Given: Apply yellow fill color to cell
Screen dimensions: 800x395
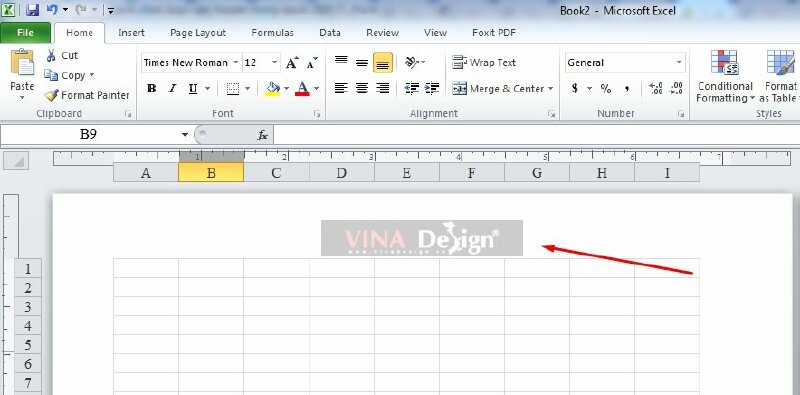Looking at the screenshot, I should [x=273, y=89].
